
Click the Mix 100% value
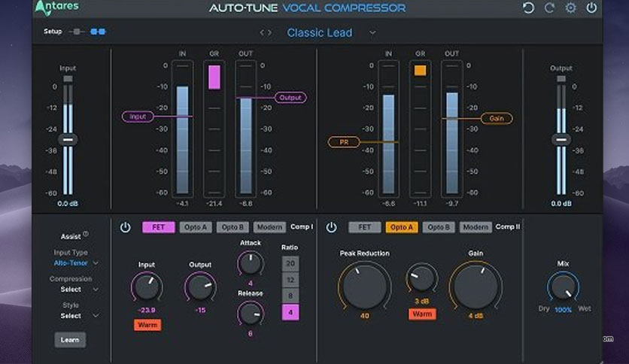(563, 310)
